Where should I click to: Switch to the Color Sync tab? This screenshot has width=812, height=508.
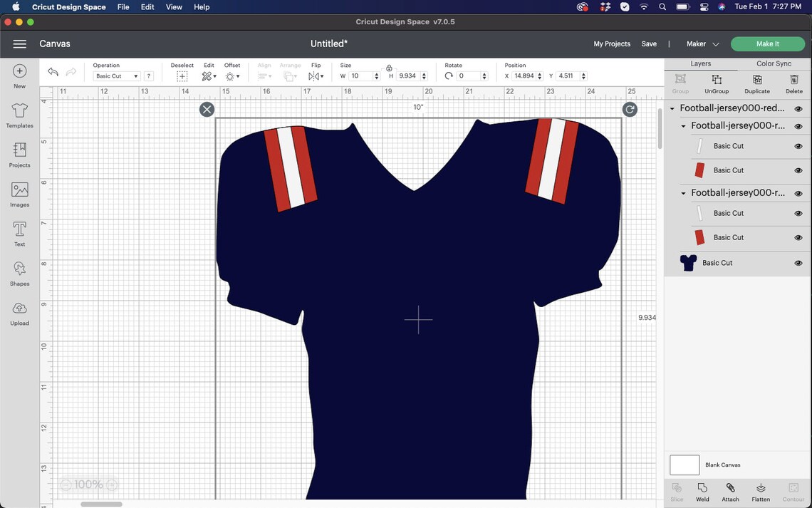pos(773,63)
